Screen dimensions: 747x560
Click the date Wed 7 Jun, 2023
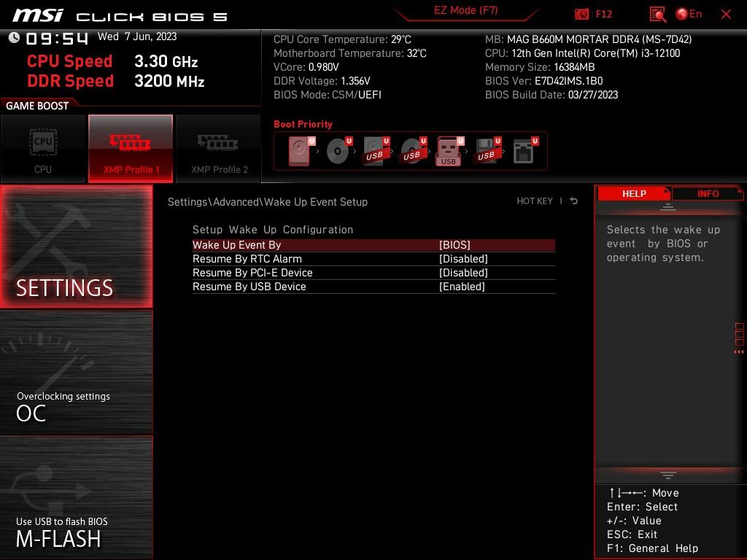(x=137, y=36)
